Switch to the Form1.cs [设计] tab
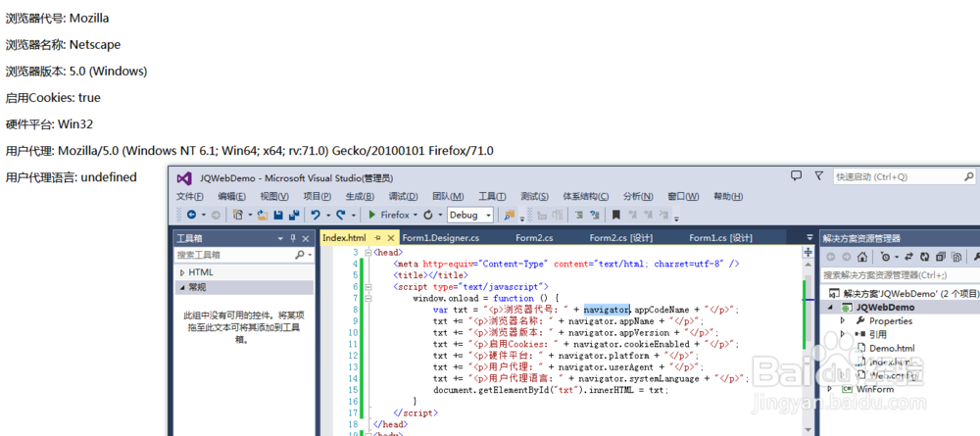The height and width of the screenshot is (436, 980). point(720,238)
